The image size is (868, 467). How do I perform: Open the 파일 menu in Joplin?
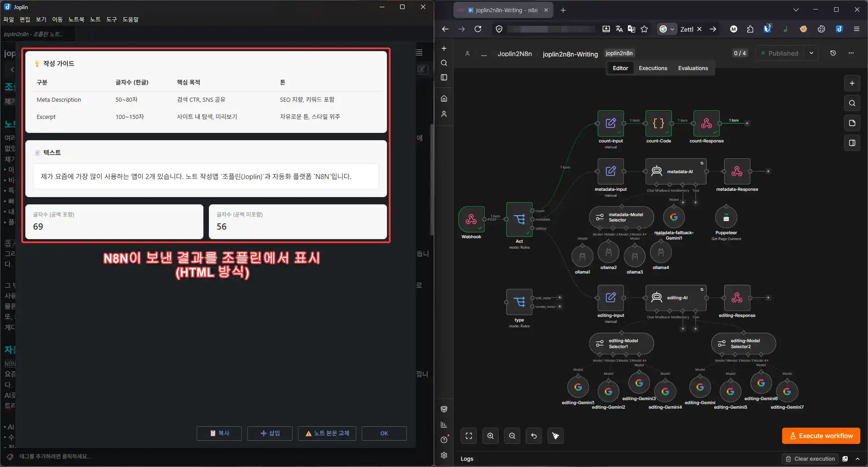coord(9,19)
